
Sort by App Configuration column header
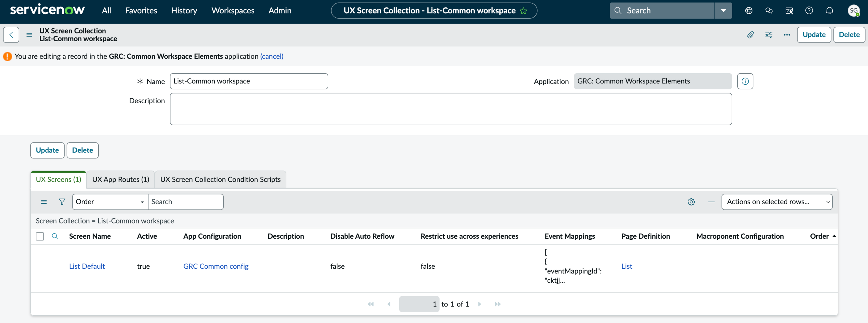point(212,236)
